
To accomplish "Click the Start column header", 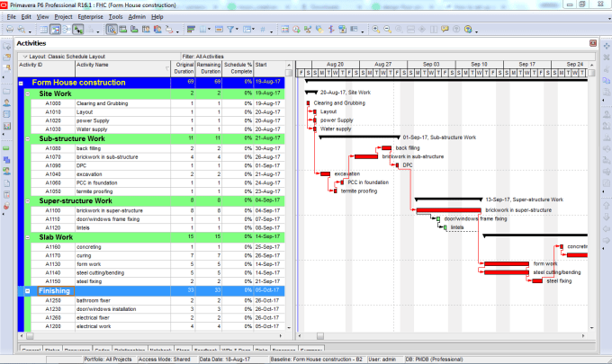I will click(x=269, y=68).
